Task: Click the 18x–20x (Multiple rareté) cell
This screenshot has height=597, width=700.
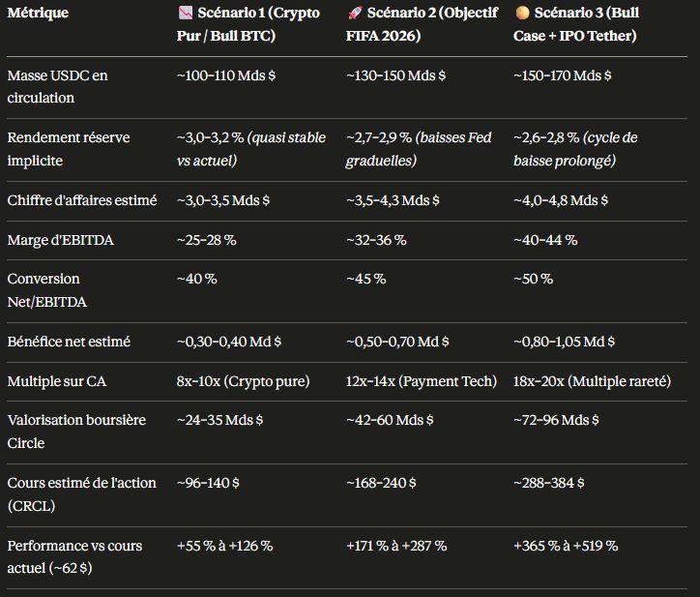Action: coord(592,381)
